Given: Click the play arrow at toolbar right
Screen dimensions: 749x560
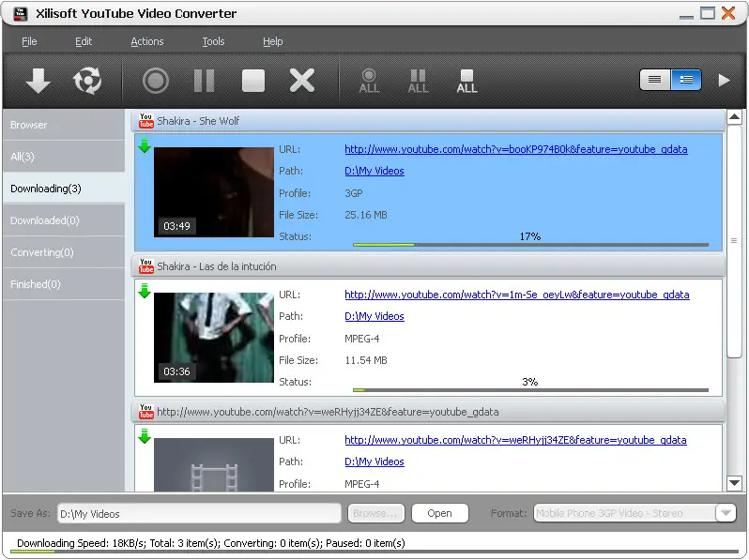Looking at the screenshot, I should click(725, 81).
